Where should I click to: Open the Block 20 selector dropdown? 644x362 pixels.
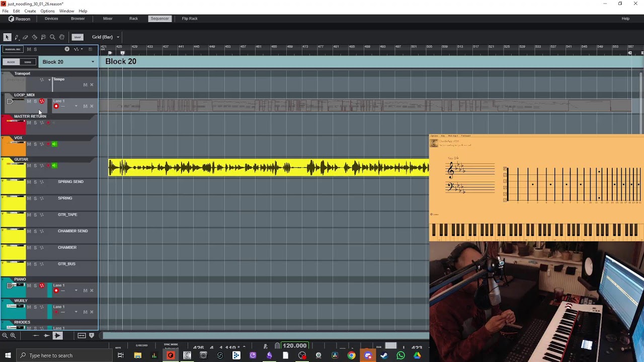coord(67,62)
